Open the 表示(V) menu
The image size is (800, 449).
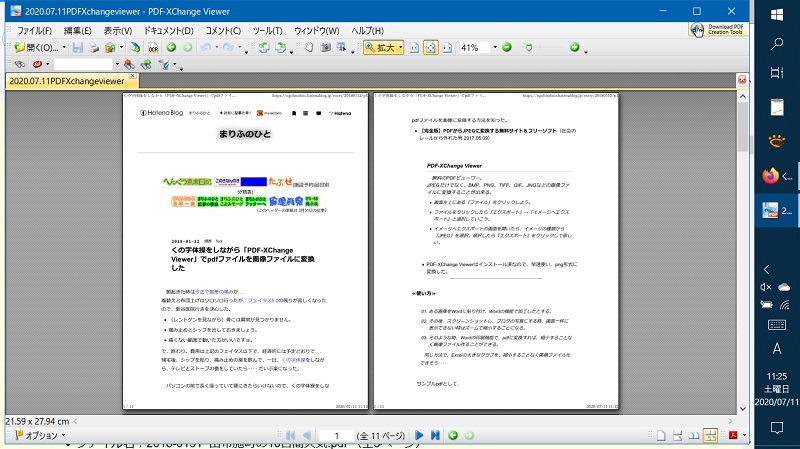click(118, 31)
